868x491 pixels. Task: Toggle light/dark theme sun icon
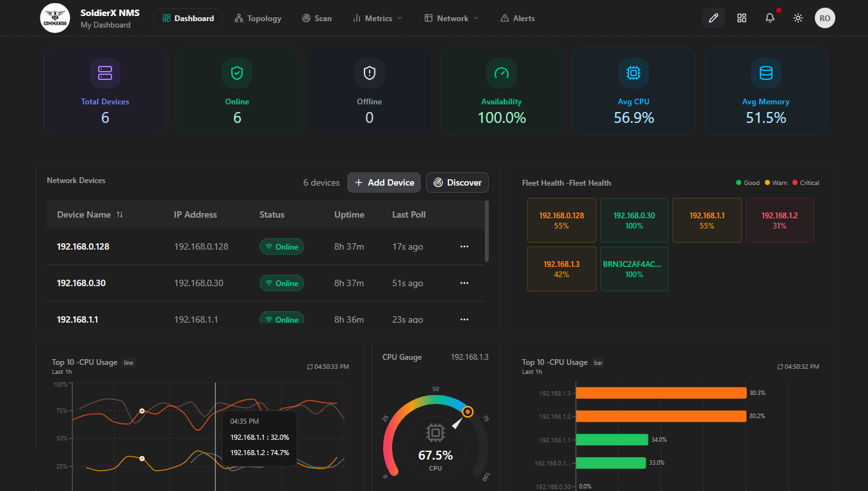(x=798, y=18)
